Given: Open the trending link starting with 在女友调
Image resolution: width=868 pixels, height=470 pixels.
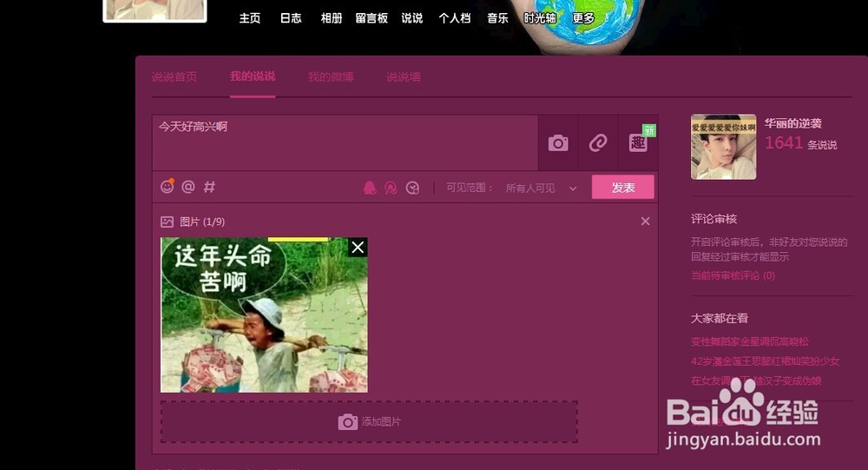Looking at the screenshot, I should (x=756, y=381).
